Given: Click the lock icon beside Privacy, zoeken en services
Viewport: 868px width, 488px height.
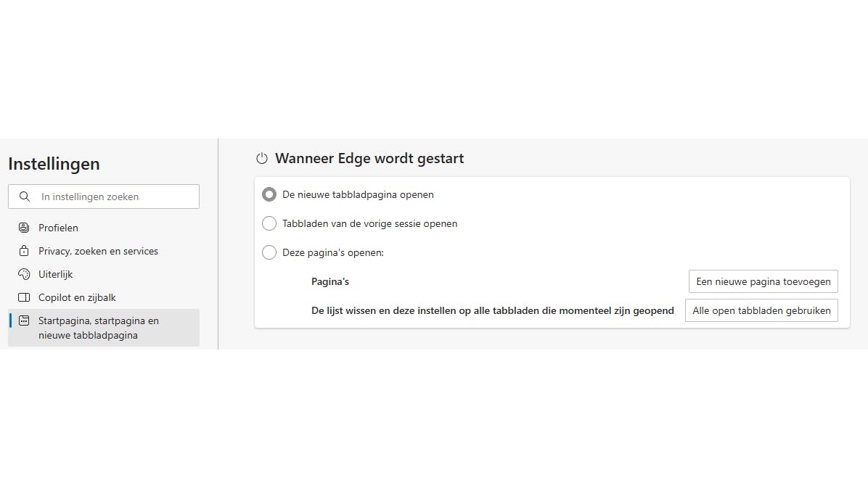Looking at the screenshot, I should 25,251.
